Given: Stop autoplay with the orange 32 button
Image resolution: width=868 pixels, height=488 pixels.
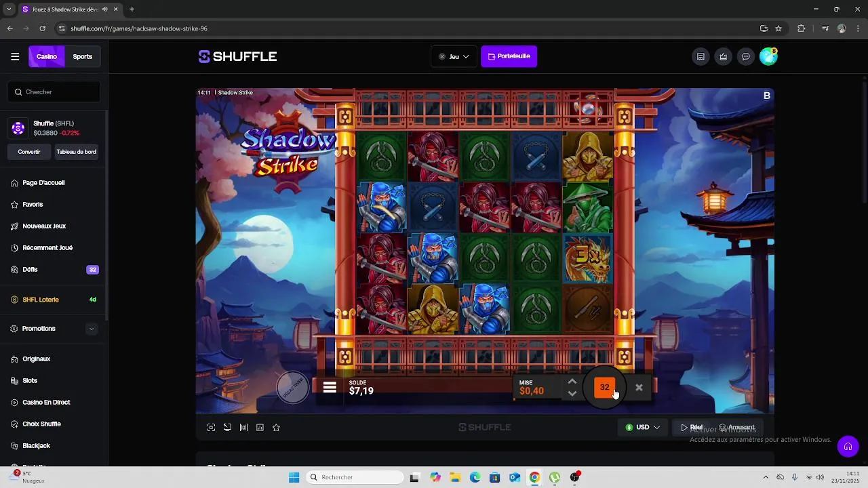Looking at the screenshot, I should pos(604,388).
